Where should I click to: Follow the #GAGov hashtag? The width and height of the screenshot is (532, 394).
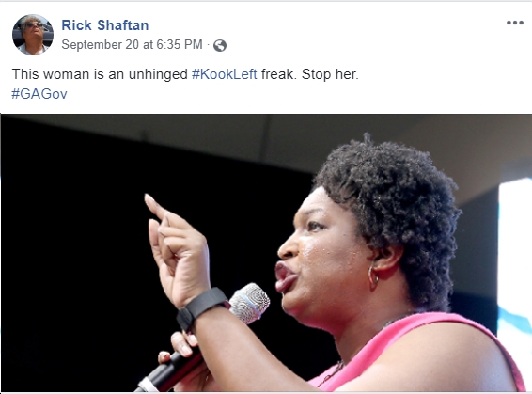pyautogui.click(x=39, y=94)
